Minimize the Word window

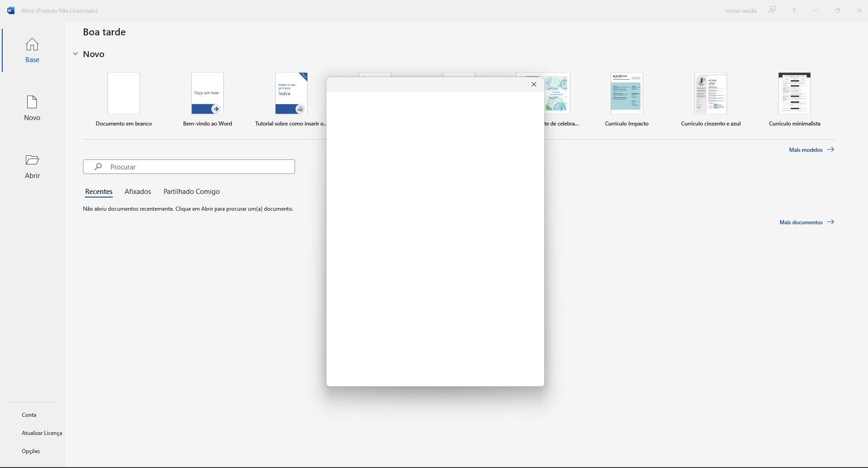click(816, 10)
